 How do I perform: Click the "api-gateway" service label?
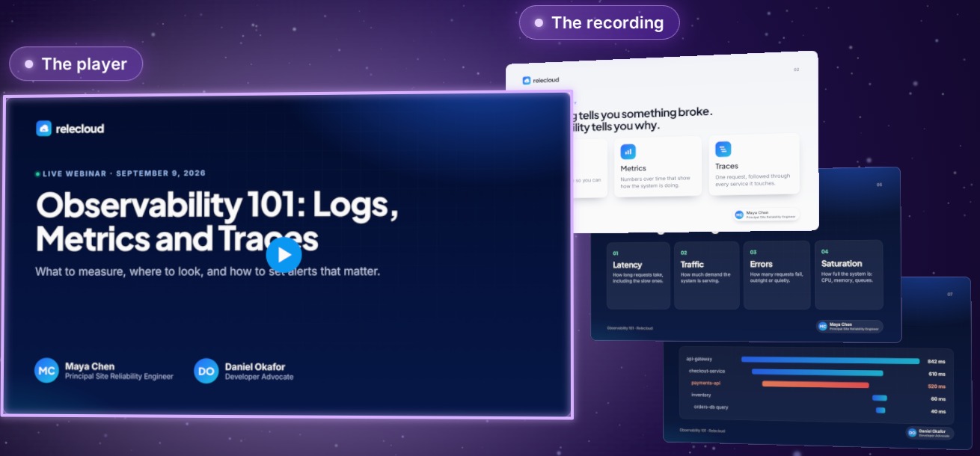699,359
